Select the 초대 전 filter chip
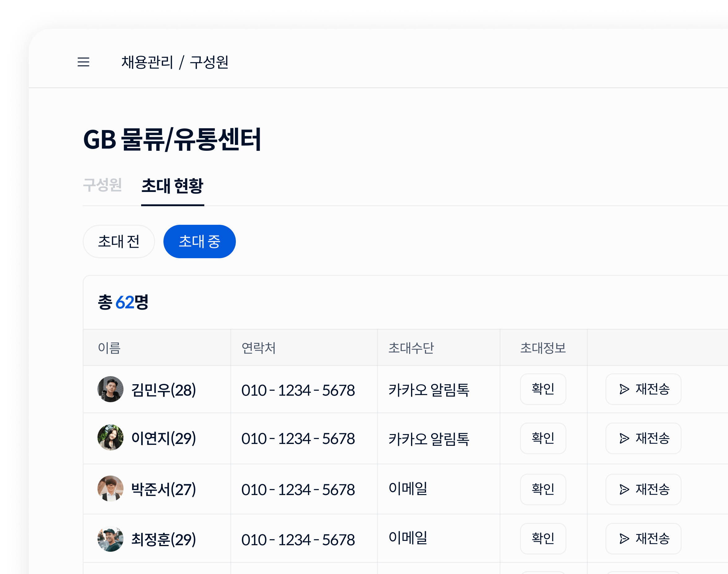Image resolution: width=728 pixels, height=574 pixels. 119,241
